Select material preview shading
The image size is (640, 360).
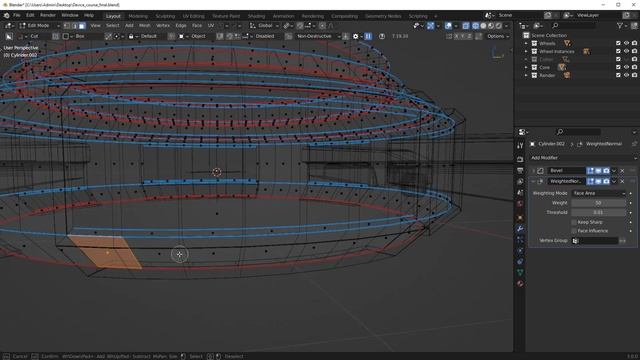(491, 26)
